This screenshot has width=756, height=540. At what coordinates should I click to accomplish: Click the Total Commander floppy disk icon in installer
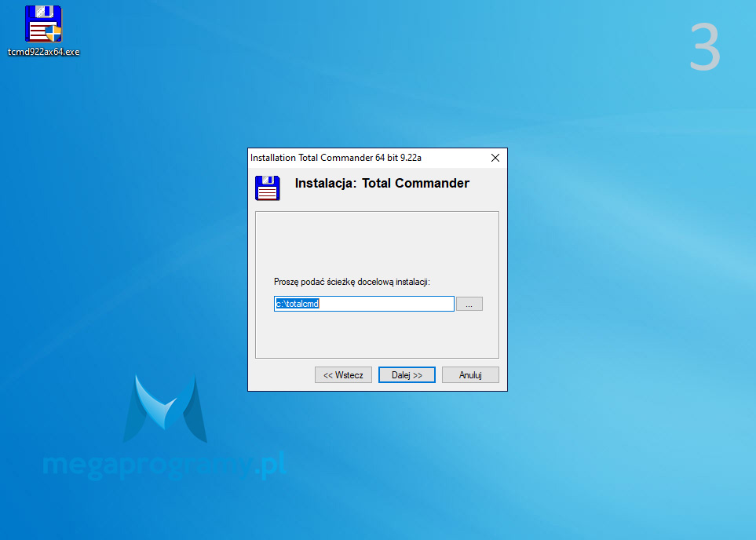pyautogui.click(x=268, y=188)
